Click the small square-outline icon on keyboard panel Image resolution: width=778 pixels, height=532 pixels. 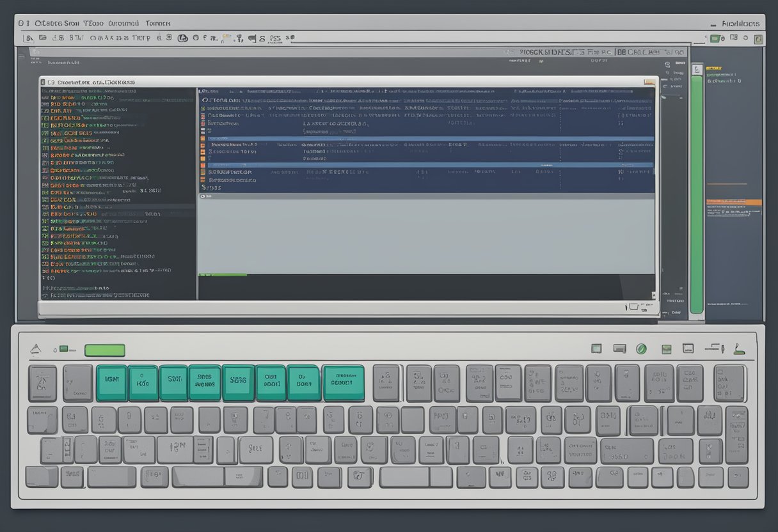(x=596, y=349)
